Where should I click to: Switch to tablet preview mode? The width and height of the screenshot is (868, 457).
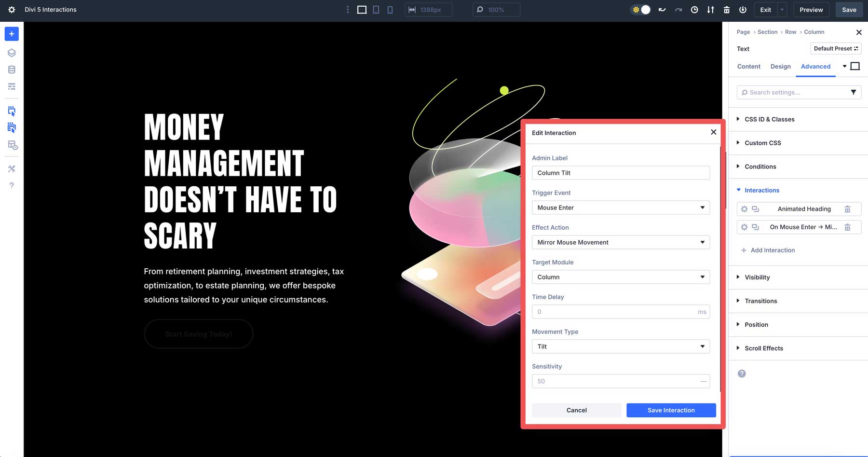coord(375,10)
